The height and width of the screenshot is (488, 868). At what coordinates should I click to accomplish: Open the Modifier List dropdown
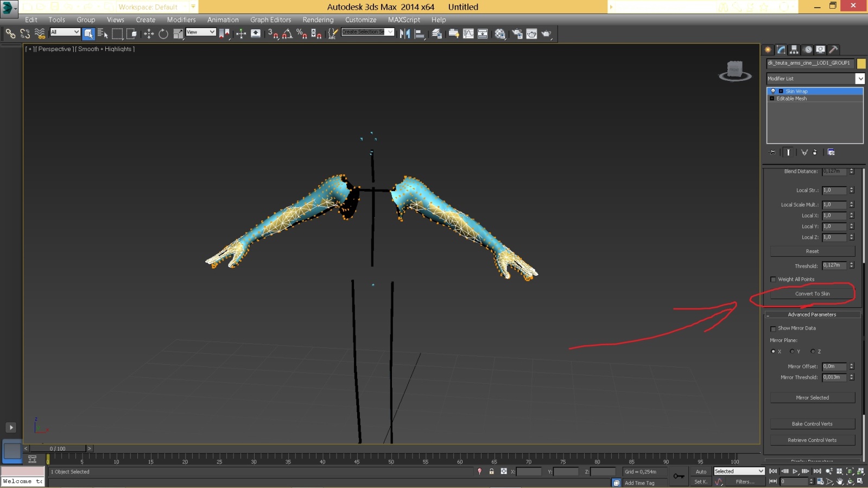click(815, 79)
